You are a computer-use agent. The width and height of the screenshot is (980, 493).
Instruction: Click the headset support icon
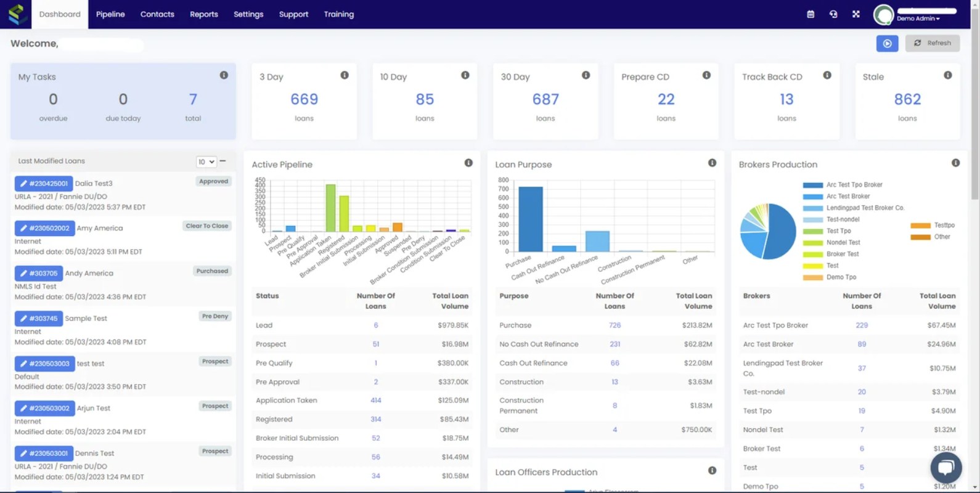pos(833,14)
